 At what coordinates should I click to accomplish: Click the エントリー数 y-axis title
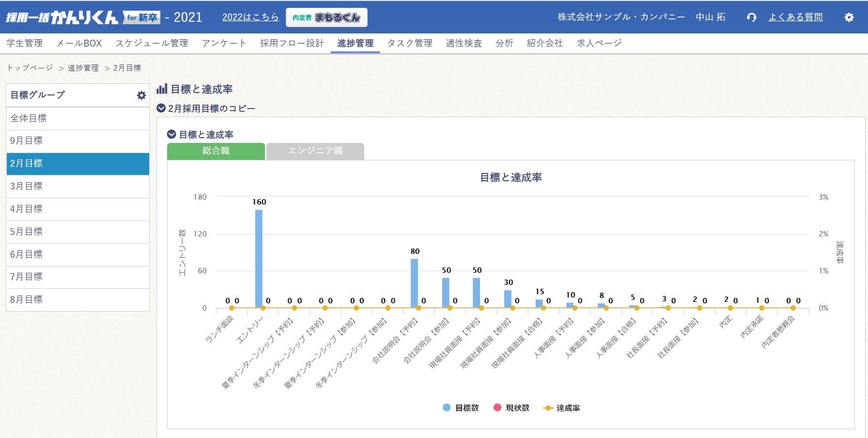tap(182, 252)
